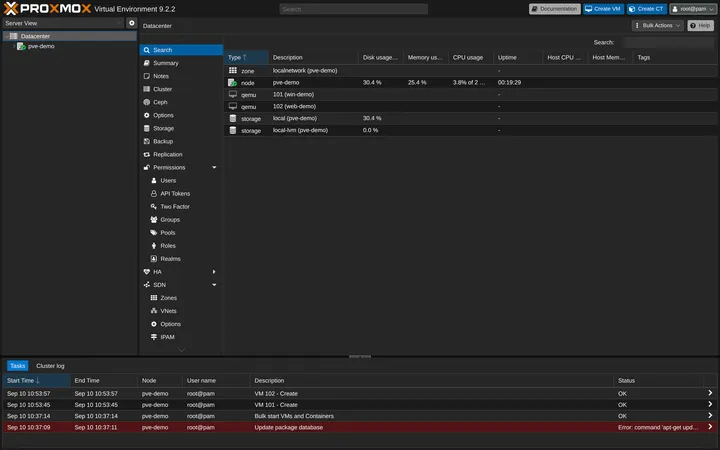Click the Zones grid icon
The height and width of the screenshot is (450, 720).
tap(154, 298)
